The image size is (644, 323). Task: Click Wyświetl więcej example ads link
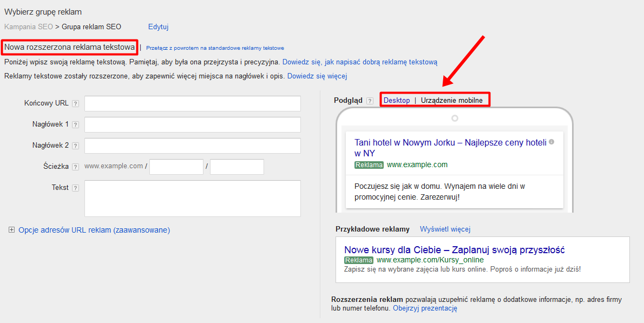(445, 229)
